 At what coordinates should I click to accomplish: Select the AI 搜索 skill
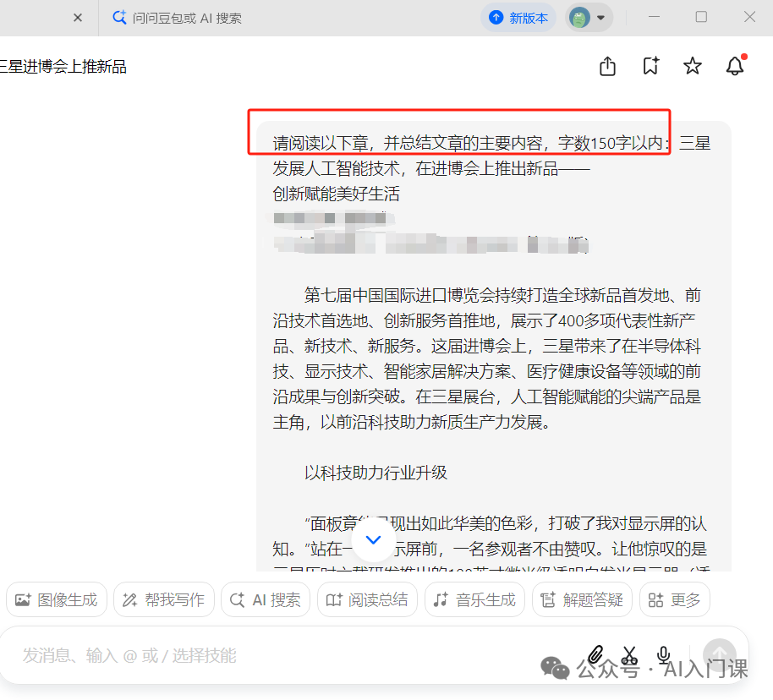[266, 600]
